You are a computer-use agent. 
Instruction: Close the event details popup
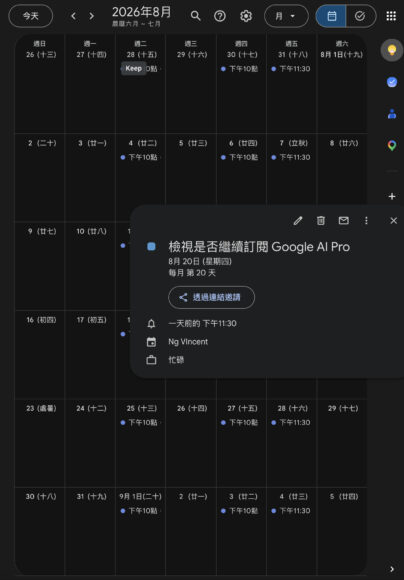coord(394,221)
